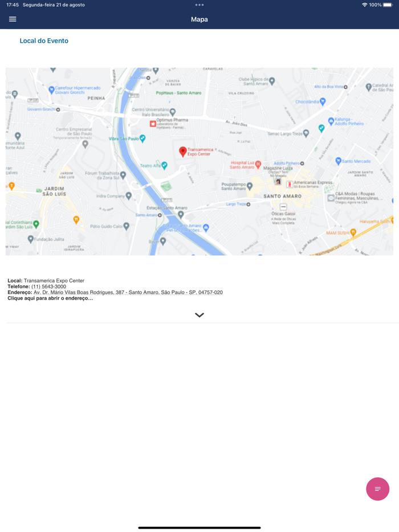The height and width of the screenshot is (532, 399).
Task: Open the hamburger menu
Action: [13, 19]
